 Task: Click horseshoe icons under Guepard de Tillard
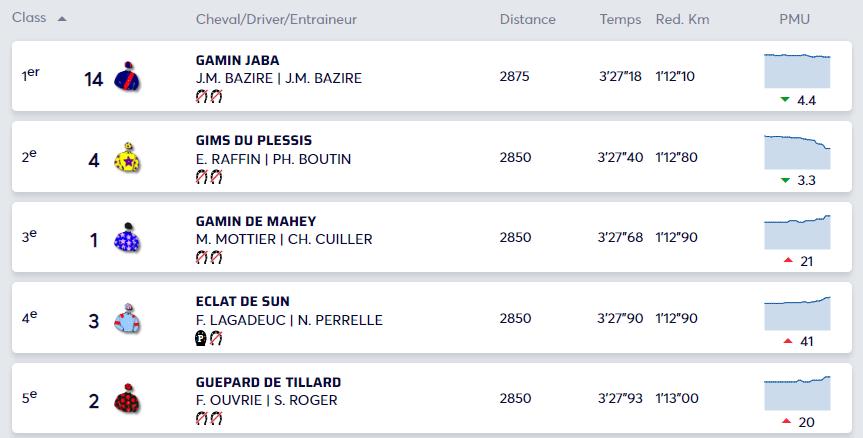click(208, 419)
